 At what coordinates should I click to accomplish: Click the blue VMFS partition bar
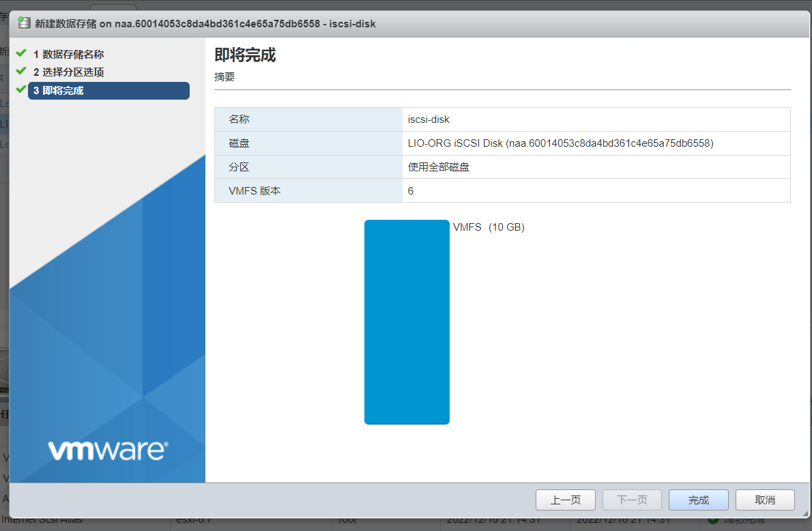407,321
